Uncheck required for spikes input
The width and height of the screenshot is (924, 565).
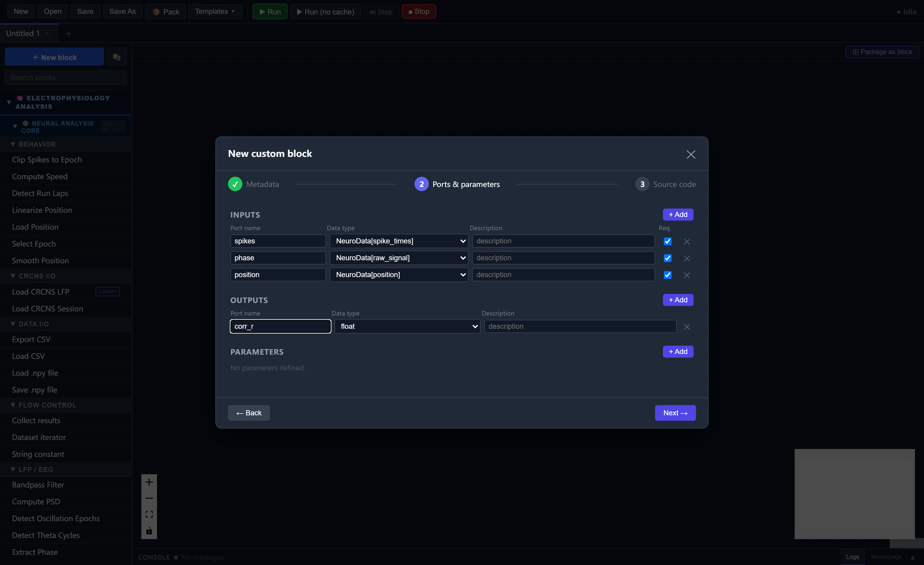tap(667, 241)
